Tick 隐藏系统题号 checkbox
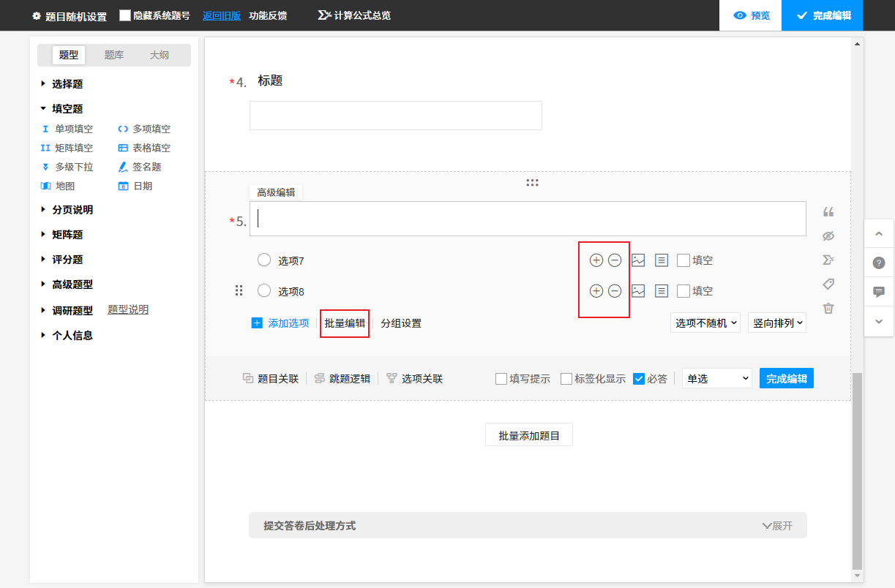 tap(125, 15)
